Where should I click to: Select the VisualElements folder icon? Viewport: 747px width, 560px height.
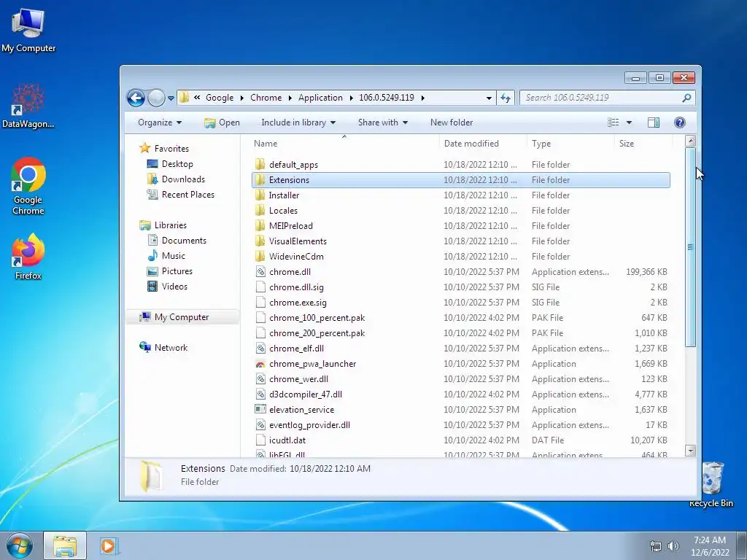[x=260, y=241]
